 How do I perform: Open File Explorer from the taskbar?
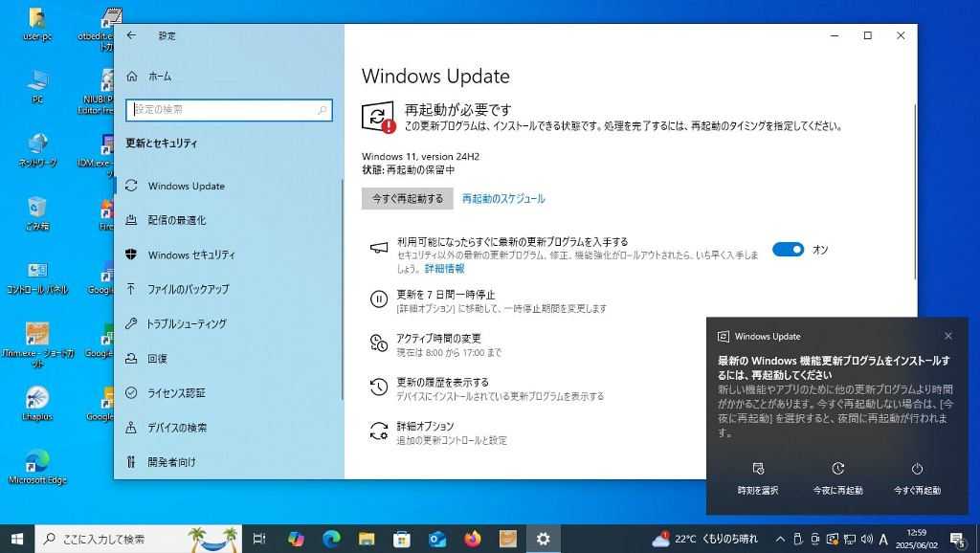coord(367,539)
